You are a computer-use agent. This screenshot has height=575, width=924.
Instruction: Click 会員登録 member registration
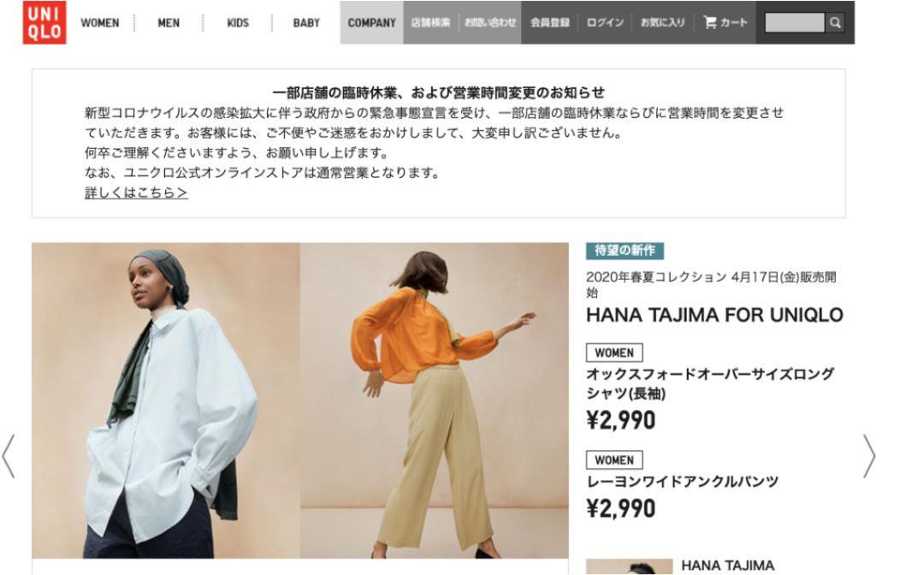click(x=550, y=23)
